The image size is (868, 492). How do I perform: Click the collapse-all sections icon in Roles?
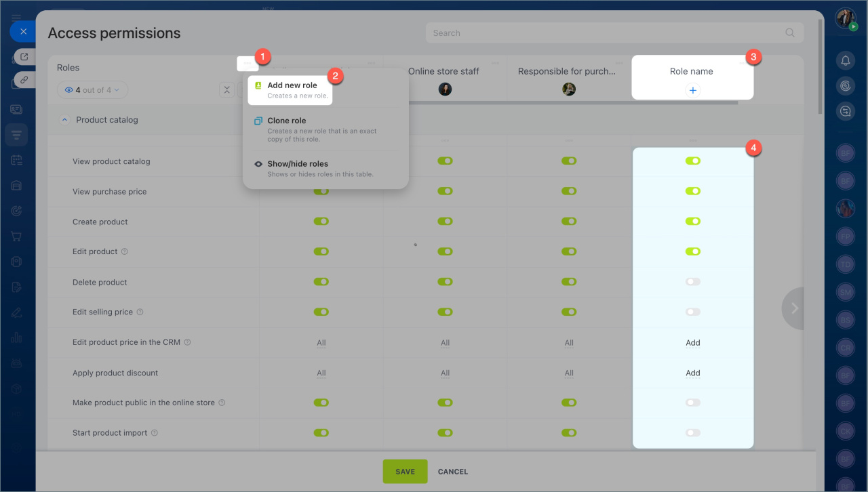(226, 90)
